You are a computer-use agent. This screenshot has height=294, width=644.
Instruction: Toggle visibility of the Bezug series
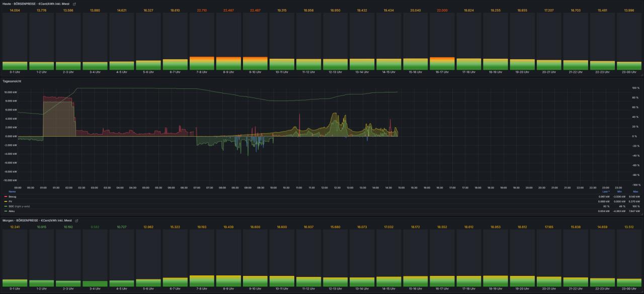[x=13, y=196]
